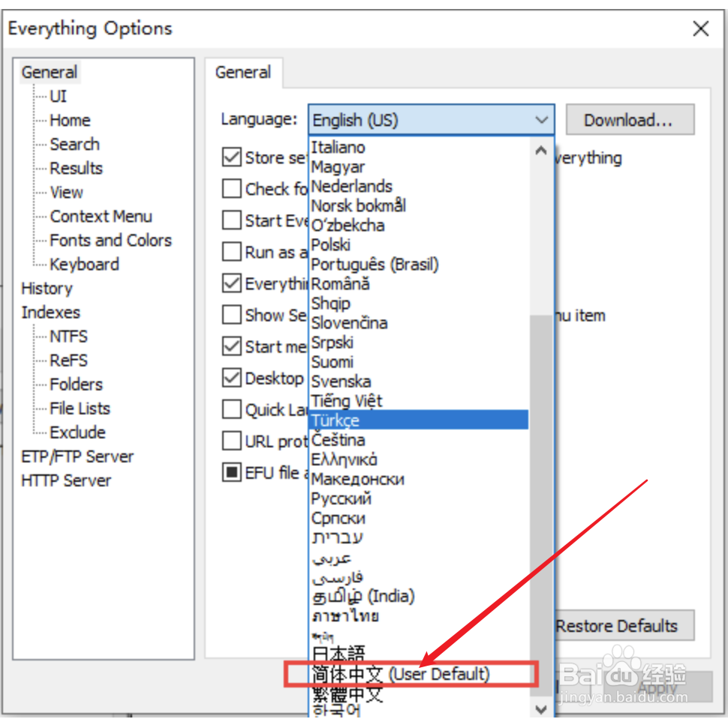Viewport: 728px width, 722px height.
Task: Toggle the EFU file association checkbox
Action: coord(231,472)
